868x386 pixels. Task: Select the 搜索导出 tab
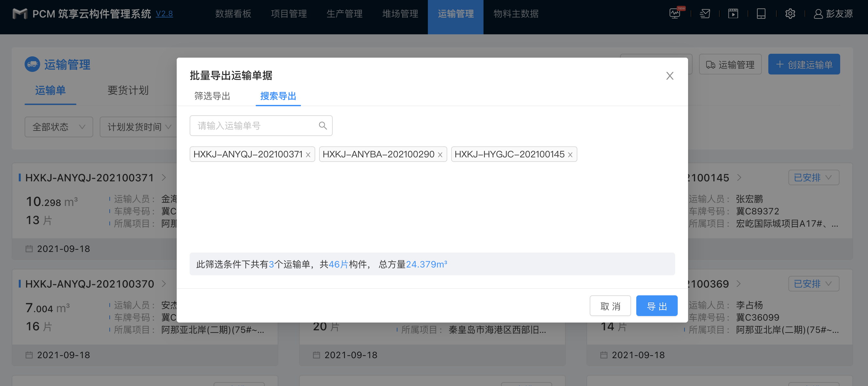(278, 96)
